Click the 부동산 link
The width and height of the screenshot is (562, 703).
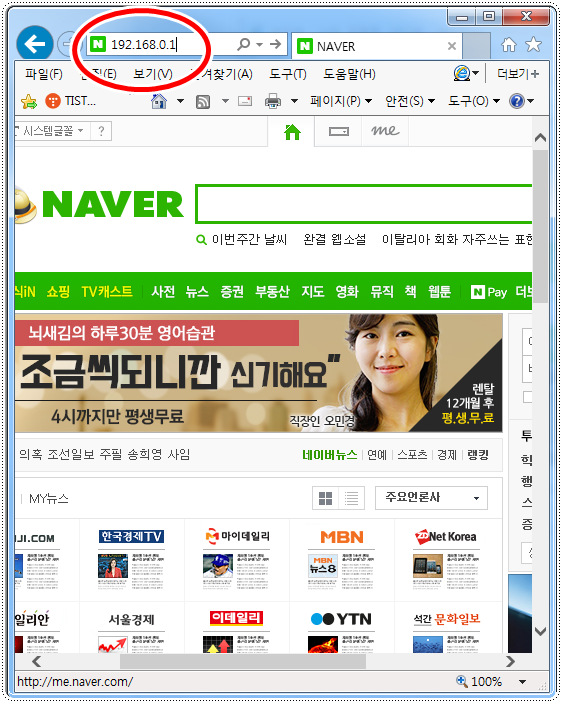tap(272, 292)
